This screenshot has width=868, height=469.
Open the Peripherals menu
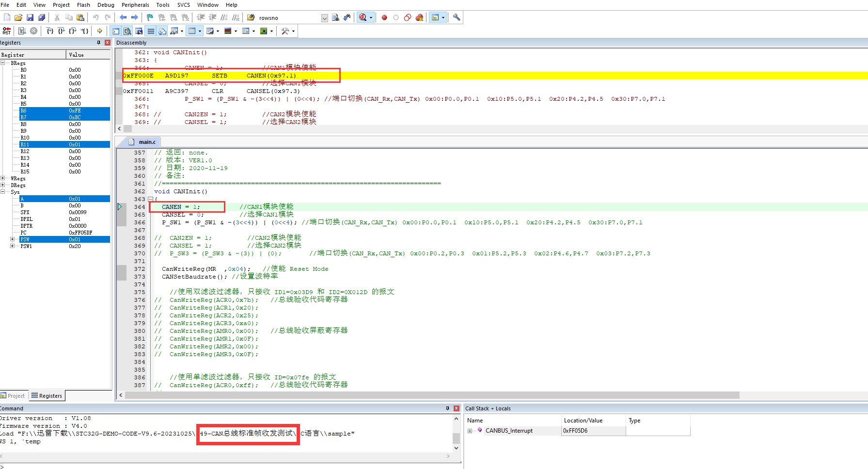point(135,5)
